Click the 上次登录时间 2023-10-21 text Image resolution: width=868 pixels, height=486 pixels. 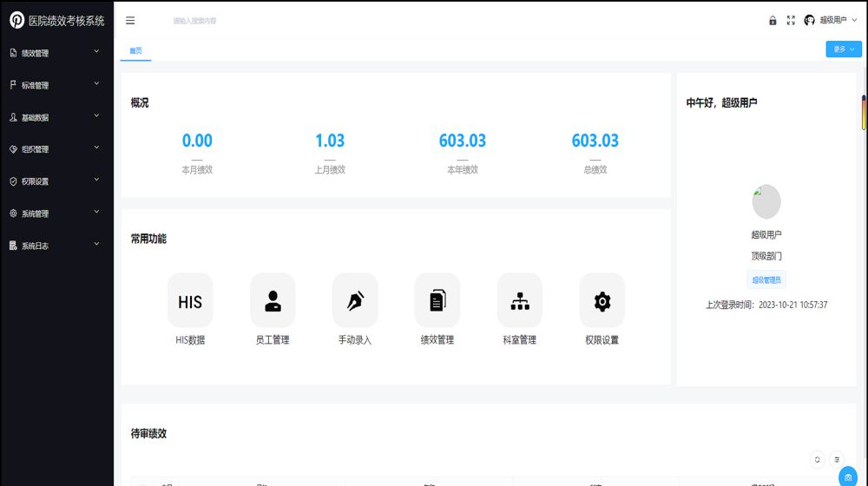click(x=766, y=305)
